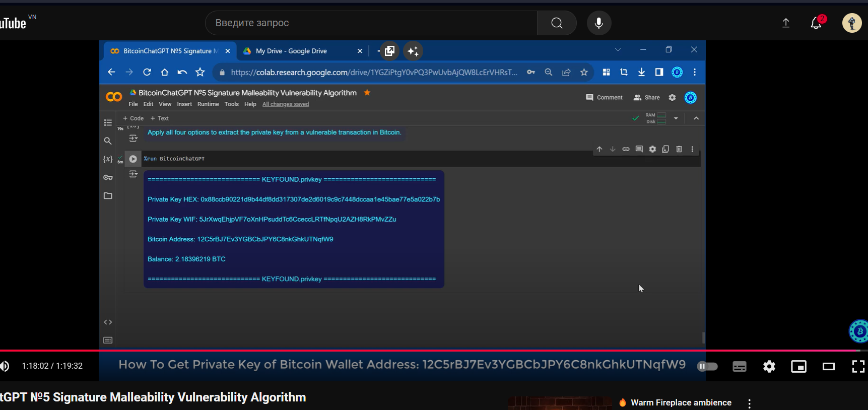The image size is (868, 410).
Task: Open the Colab Help menu
Action: (250, 104)
